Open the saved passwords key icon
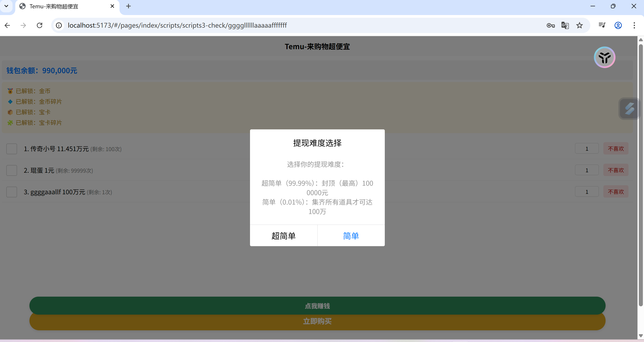The height and width of the screenshot is (342, 644). [550, 25]
